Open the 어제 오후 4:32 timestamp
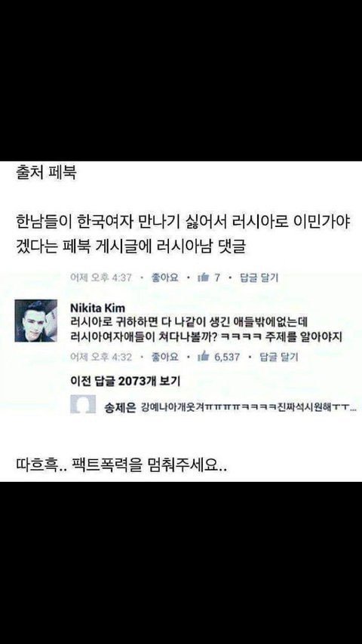This screenshot has width=362, height=644. click(x=101, y=357)
